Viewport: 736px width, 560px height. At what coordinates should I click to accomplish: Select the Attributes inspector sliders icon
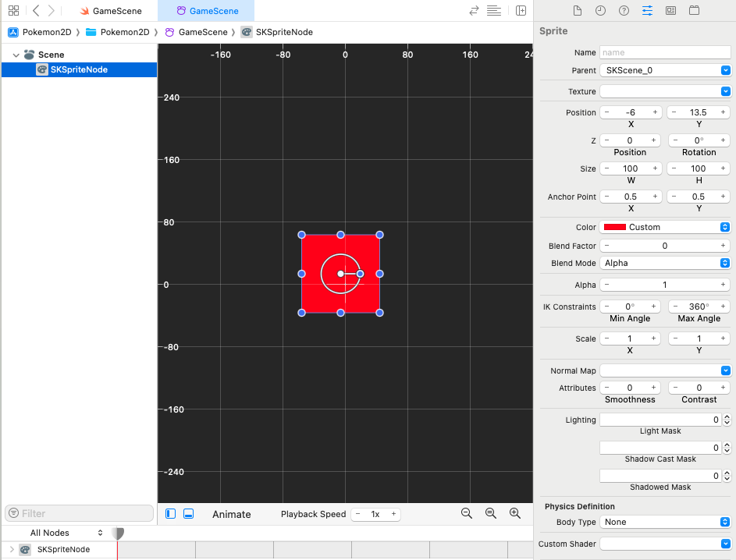tap(647, 11)
